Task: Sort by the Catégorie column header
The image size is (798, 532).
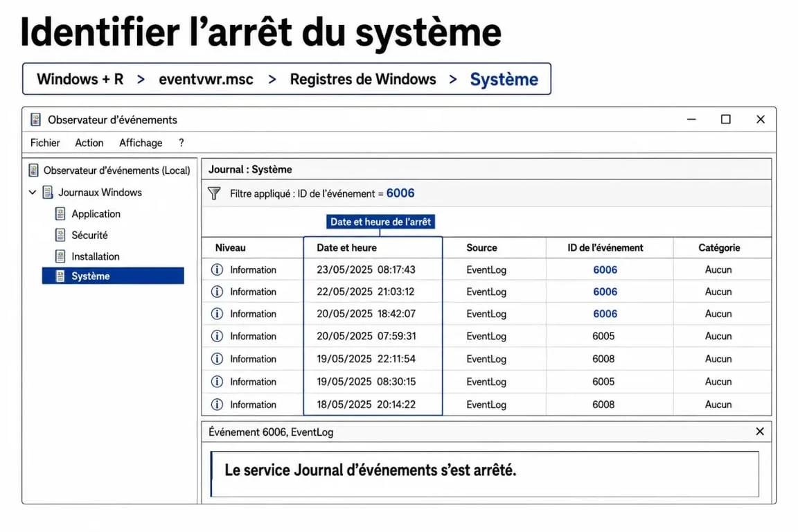Action: point(718,248)
